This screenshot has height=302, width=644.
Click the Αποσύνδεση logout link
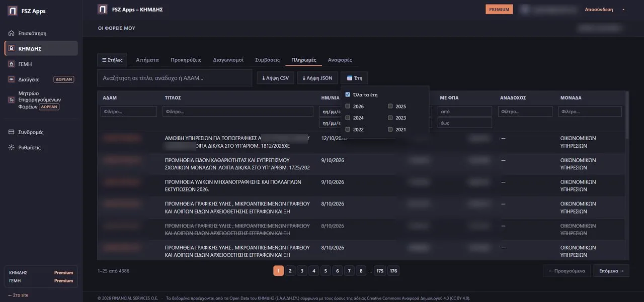point(599,10)
